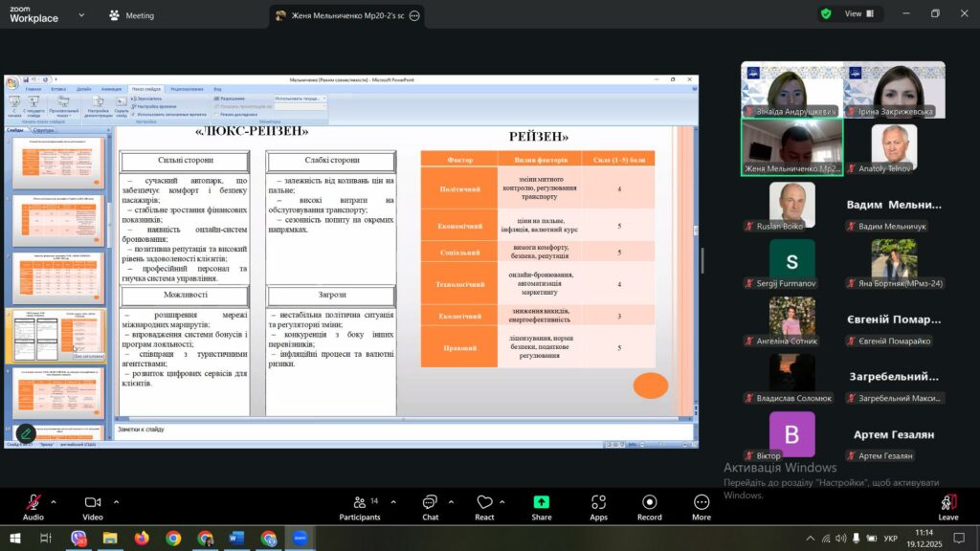This screenshot has width=980, height=551.
Task: Click the green Share screen icon
Action: coord(542,502)
